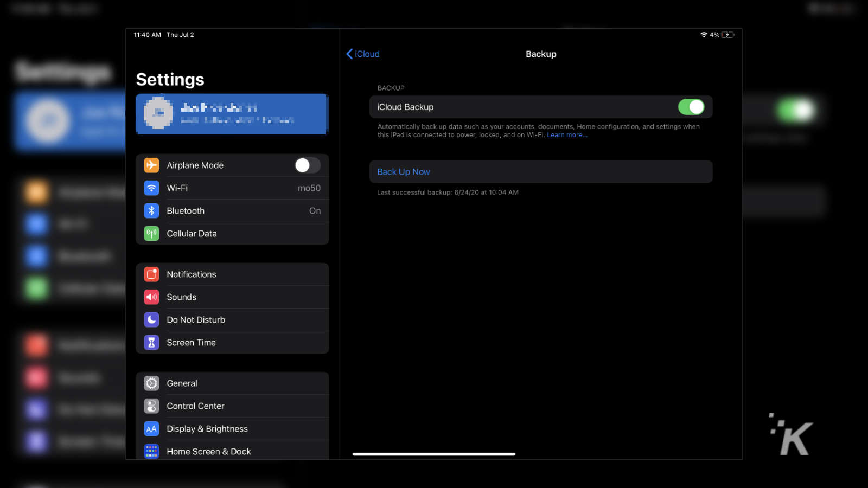
Task: Turn off the iCloud Backup switch
Action: (x=691, y=107)
